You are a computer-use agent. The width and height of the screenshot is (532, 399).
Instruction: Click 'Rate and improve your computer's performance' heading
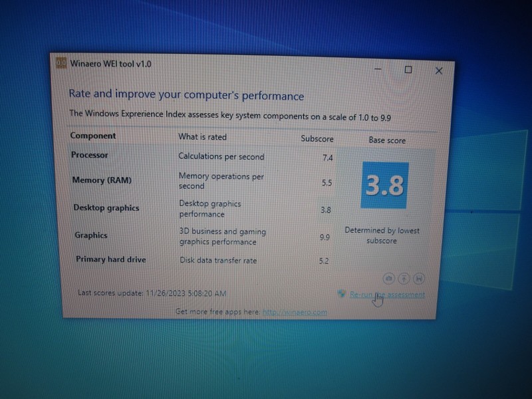coord(186,94)
